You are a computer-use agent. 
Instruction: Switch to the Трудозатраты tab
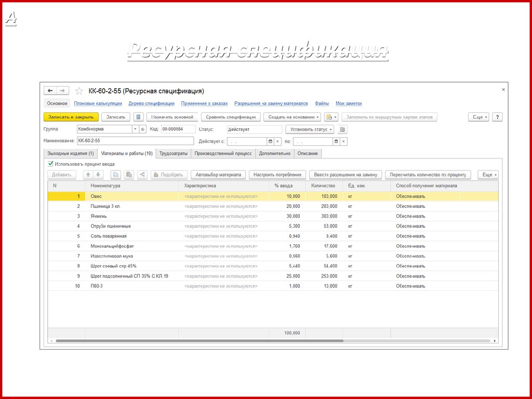174,153
